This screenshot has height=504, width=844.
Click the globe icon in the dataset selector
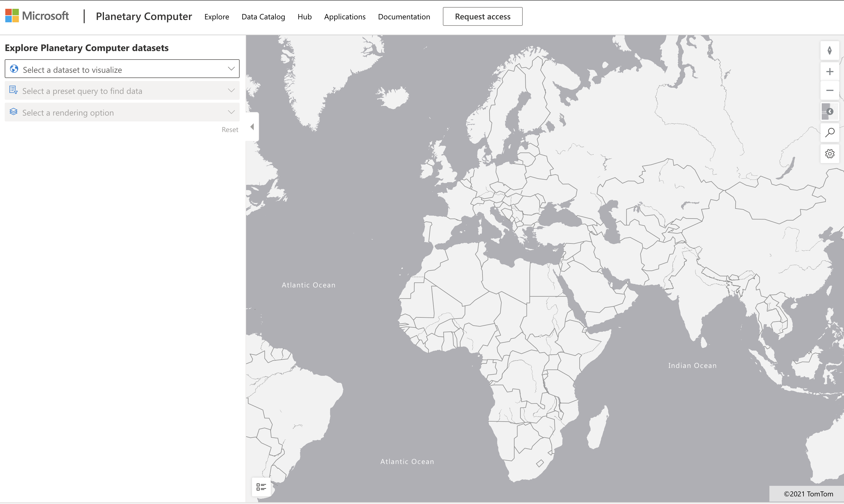(x=14, y=69)
